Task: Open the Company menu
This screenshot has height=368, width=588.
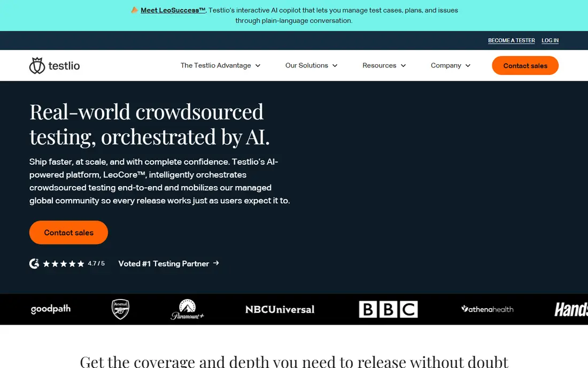Action: click(x=451, y=66)
